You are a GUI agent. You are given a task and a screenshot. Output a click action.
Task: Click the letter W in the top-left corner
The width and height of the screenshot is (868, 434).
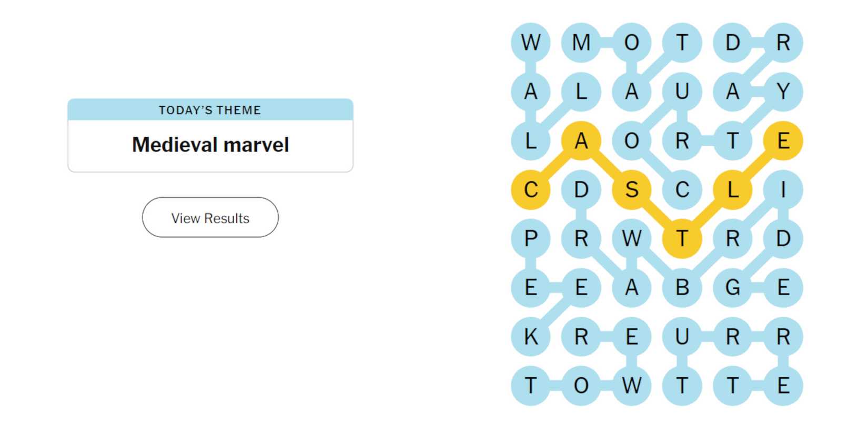[530, 43]
